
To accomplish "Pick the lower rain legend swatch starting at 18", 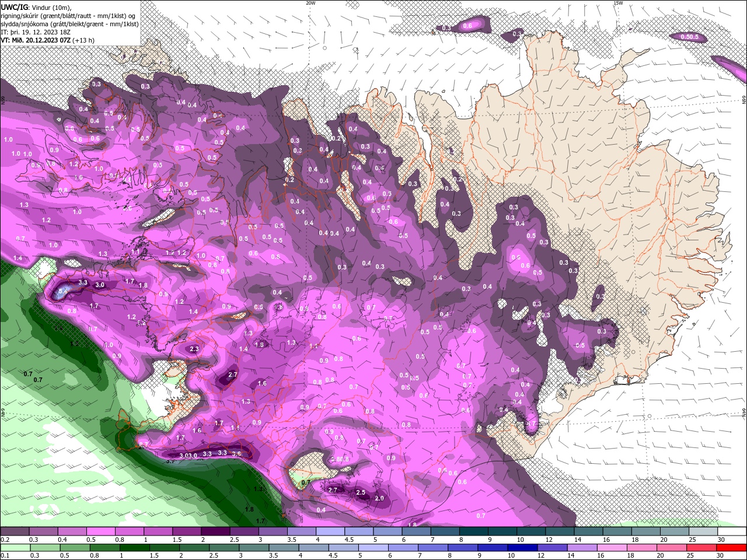I will click(x=642, y=548).
